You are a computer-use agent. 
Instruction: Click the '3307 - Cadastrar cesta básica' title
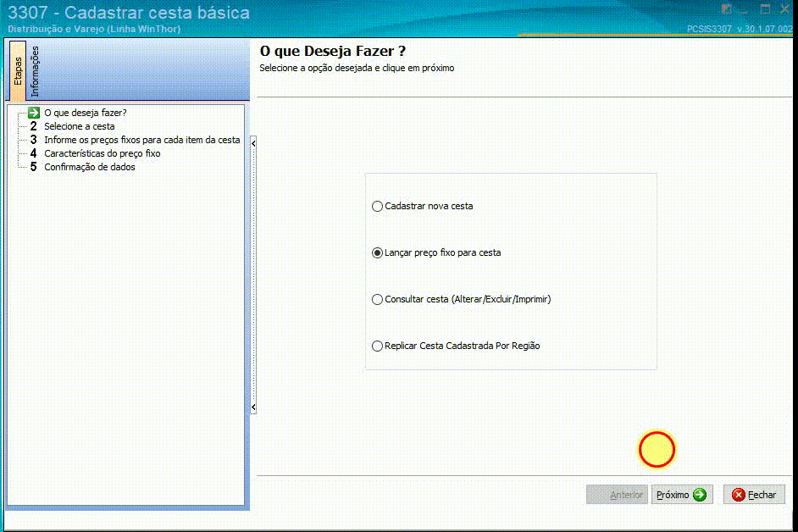pyautogui.click(x=128, y=12)
